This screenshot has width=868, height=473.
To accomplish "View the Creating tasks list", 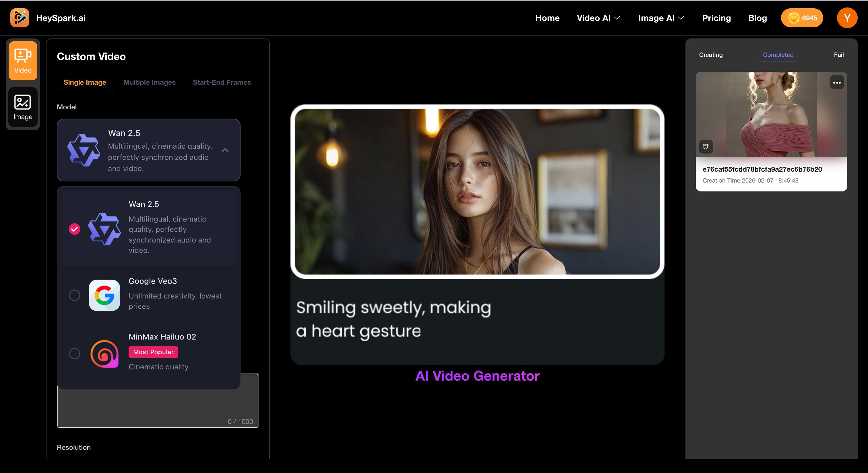I will (x=711, y=55).
